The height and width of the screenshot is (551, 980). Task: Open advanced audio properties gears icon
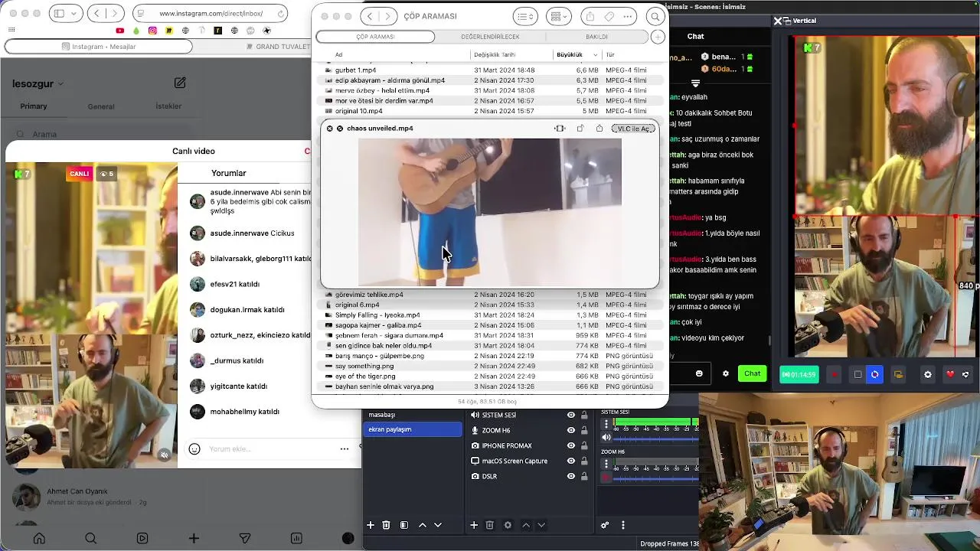coord(605,525)
